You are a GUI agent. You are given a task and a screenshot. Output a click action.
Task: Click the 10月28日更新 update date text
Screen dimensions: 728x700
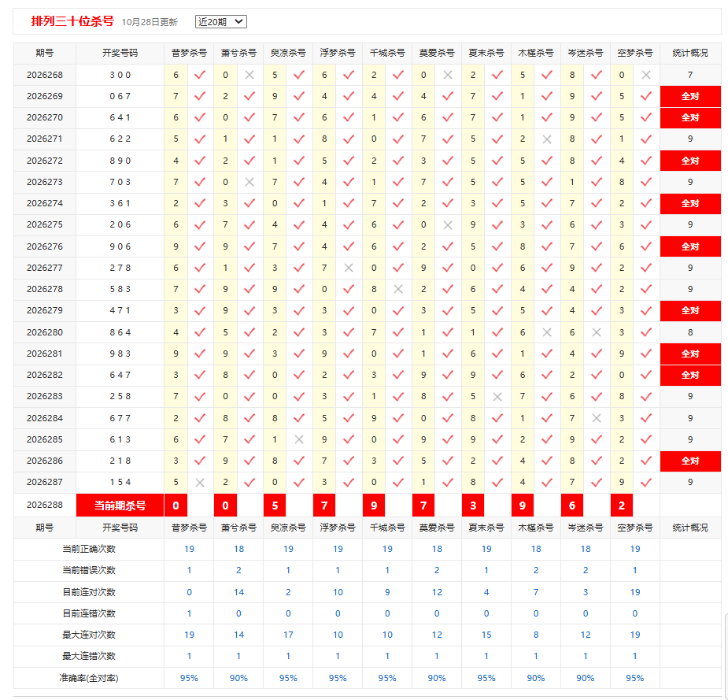pos(150,22)
